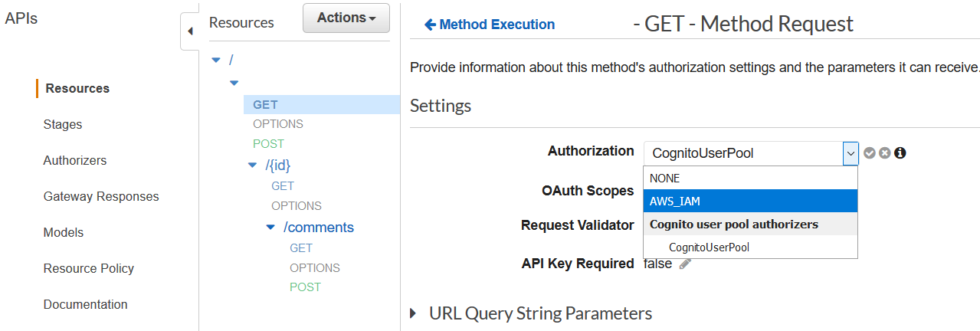Select the /comments resource
Screen dimensions: 980x331
click(319, 228)
